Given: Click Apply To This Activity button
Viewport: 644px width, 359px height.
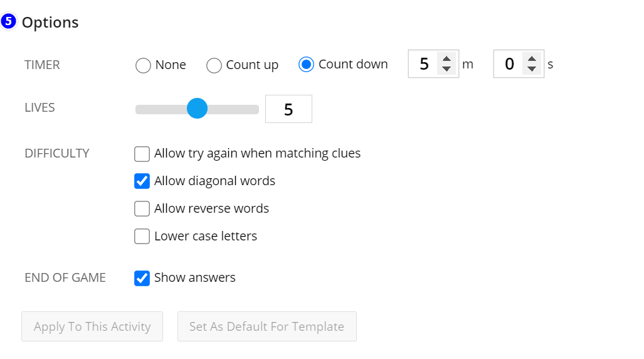Looking at the screenshot, I should (x=92, y=326).
